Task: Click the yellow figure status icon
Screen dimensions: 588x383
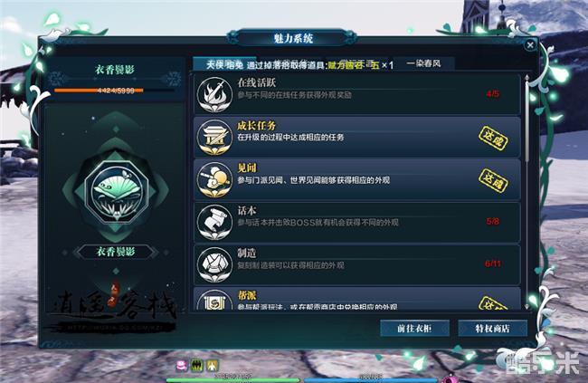Action: pyautogui.click(x=212, y=365)
